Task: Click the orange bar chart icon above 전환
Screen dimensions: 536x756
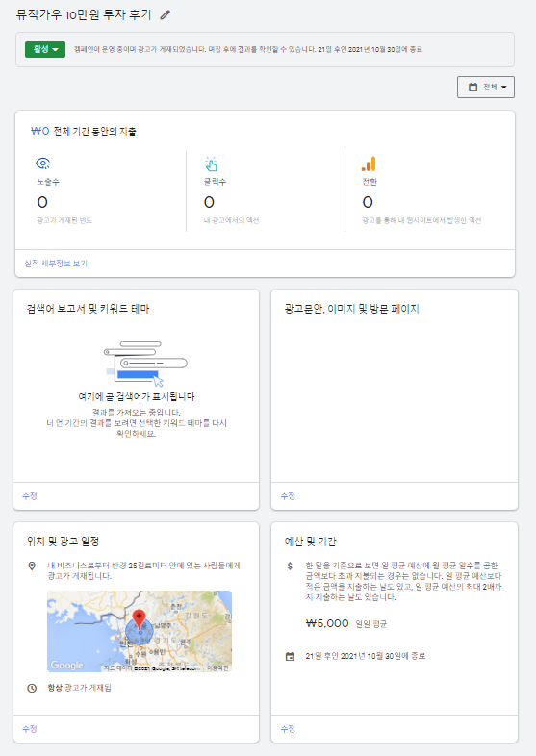Action: tap(369, 164)
